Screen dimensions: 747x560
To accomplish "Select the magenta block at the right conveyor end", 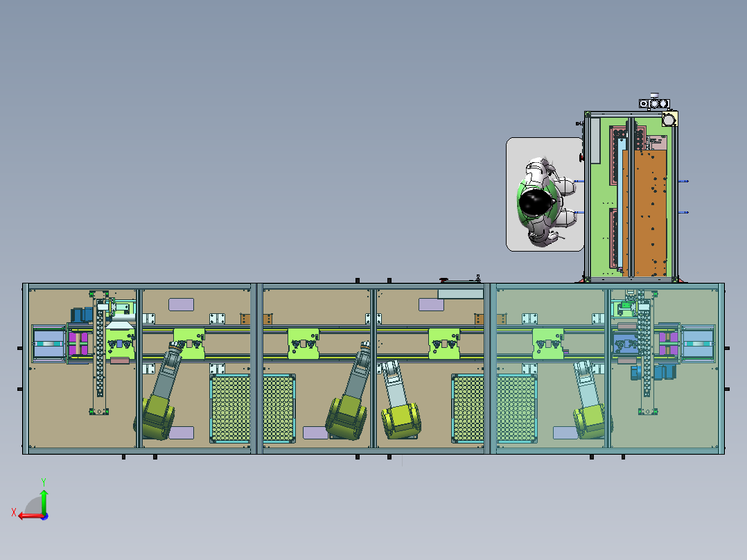I will click(669, 344).
